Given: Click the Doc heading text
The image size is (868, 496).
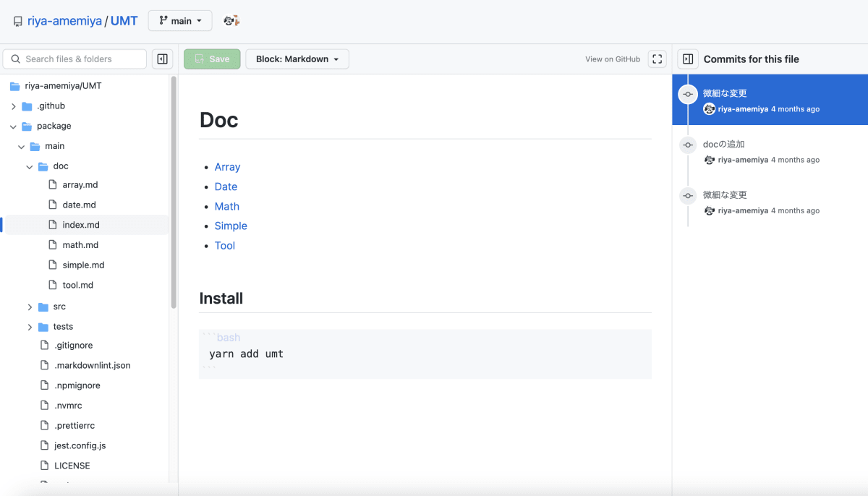Looking at the screenshot, I should (x=219, y=120).
